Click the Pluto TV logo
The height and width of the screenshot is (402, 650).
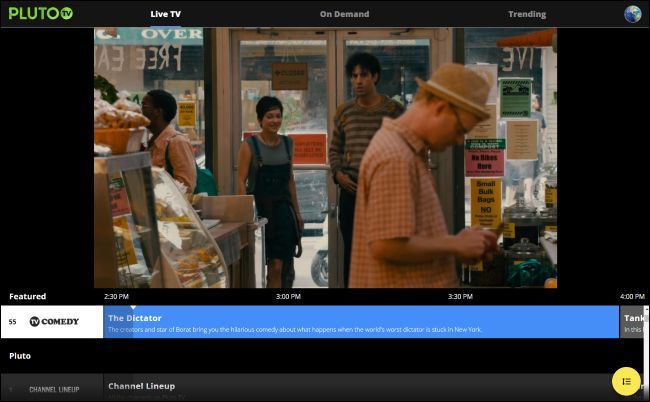point(41,13)
